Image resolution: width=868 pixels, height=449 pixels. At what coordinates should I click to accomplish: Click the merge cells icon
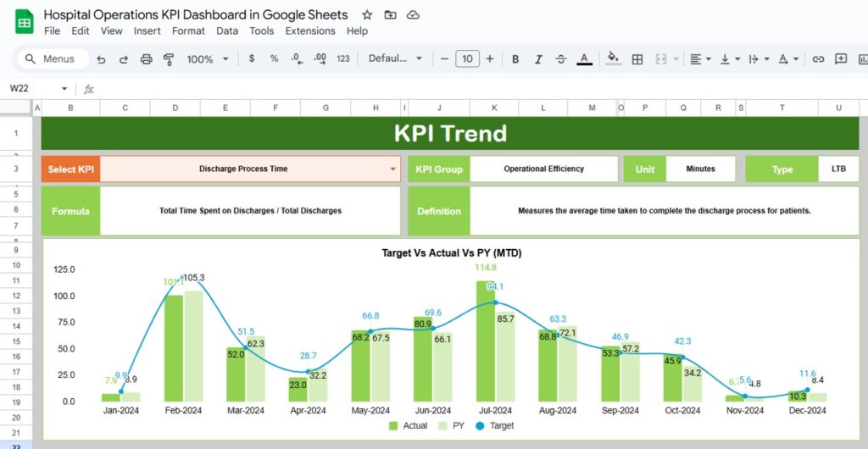click(x=660, y=59)
